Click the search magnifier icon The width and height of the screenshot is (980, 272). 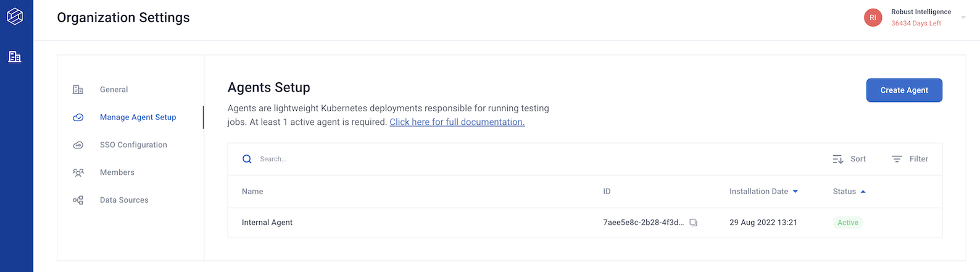tap(247, 159)
